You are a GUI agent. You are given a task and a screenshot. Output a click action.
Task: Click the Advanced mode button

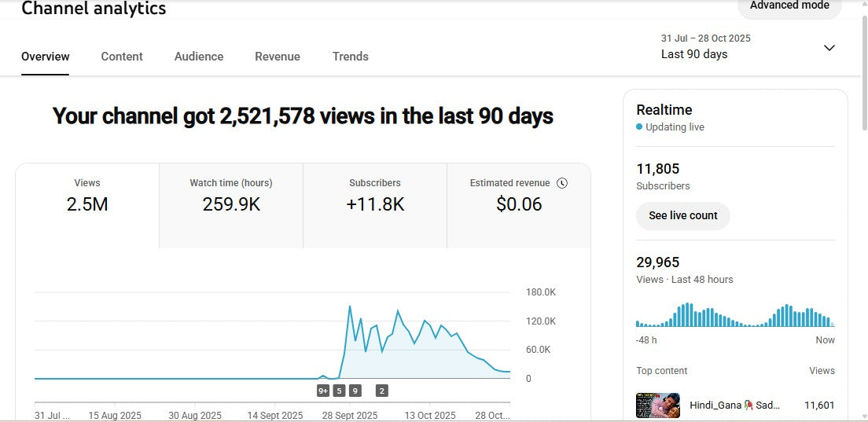[x=789, y=6]
